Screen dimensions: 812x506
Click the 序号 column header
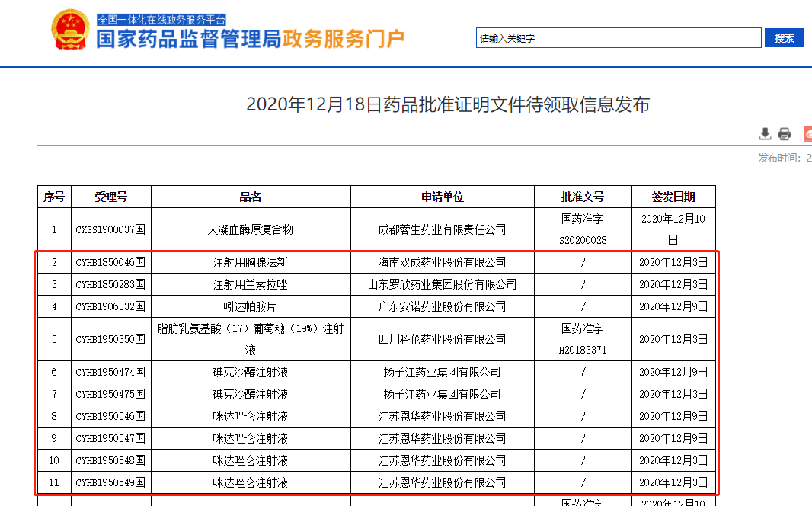pyautogui.click(x=54, y=197)
